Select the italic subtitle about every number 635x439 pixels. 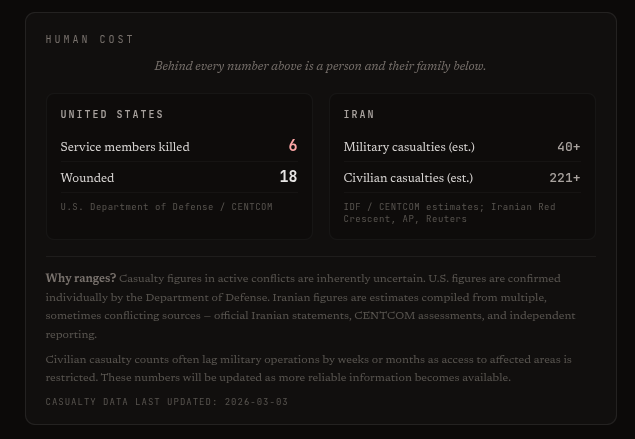click(320, 66)
